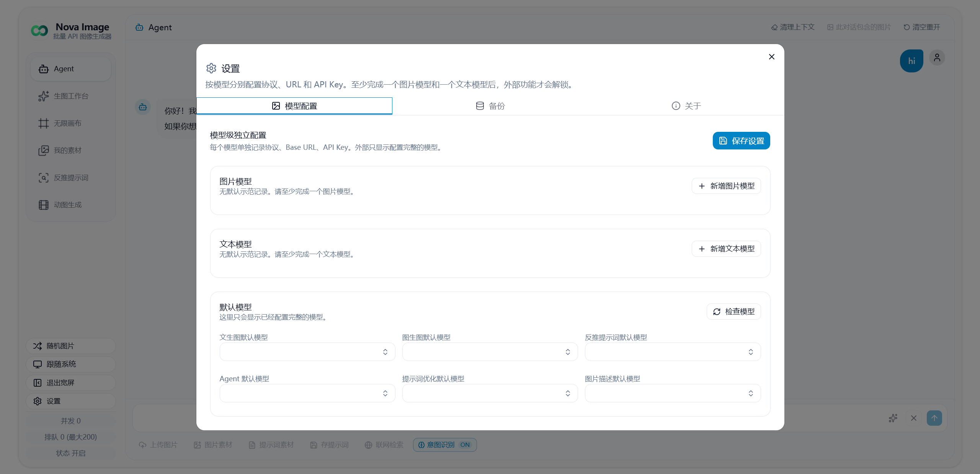
Task: Click the bot avatar beside the greeting
Action: [143, 107]
